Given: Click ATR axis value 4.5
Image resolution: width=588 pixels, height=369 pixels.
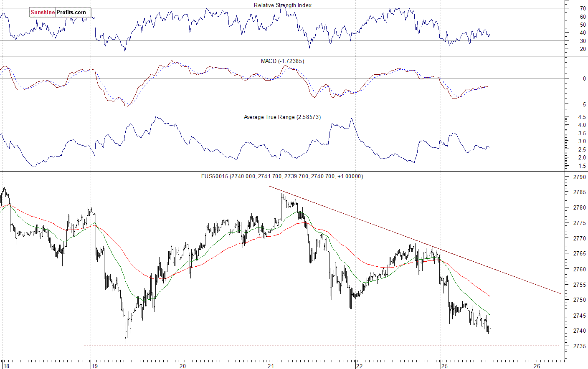Looking at the screenshot, I should point(582,117).
